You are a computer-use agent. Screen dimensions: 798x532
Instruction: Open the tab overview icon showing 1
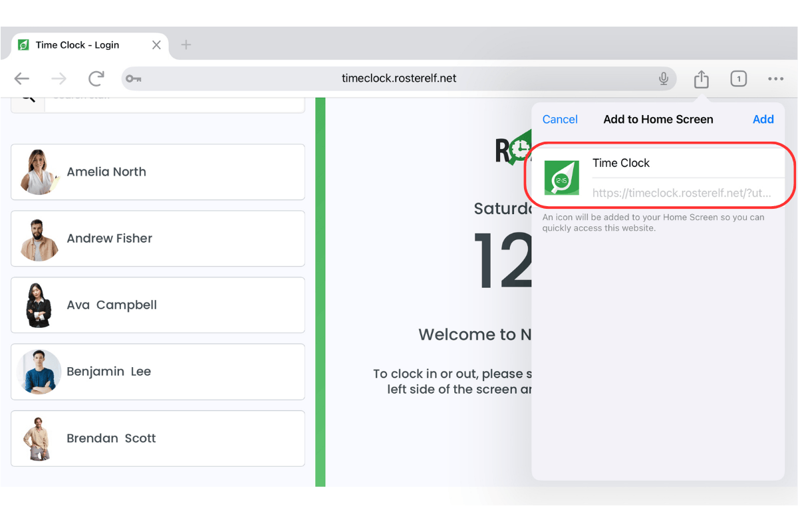(x=738, y=78)
